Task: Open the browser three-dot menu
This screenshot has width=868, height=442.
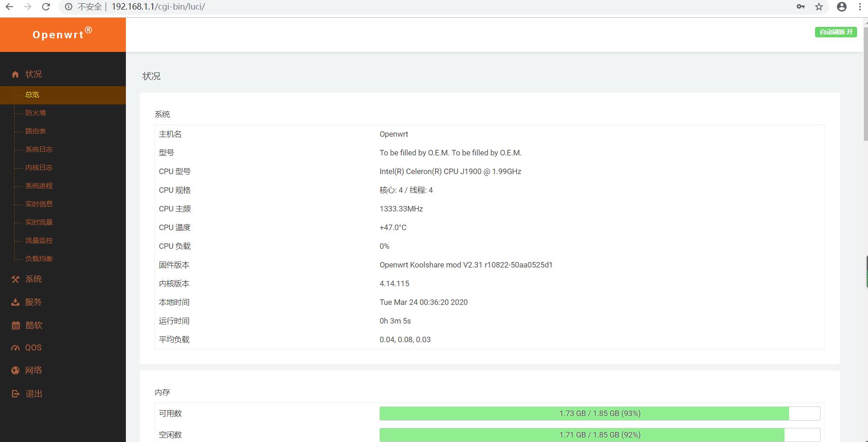Action: pos(860,7)
